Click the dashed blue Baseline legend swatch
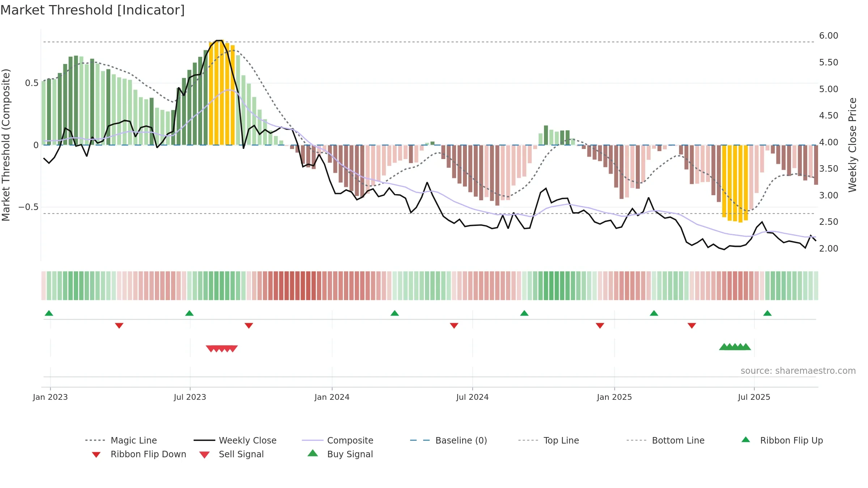The width and height of the screenshot is (868, 488). click(420, 440)
